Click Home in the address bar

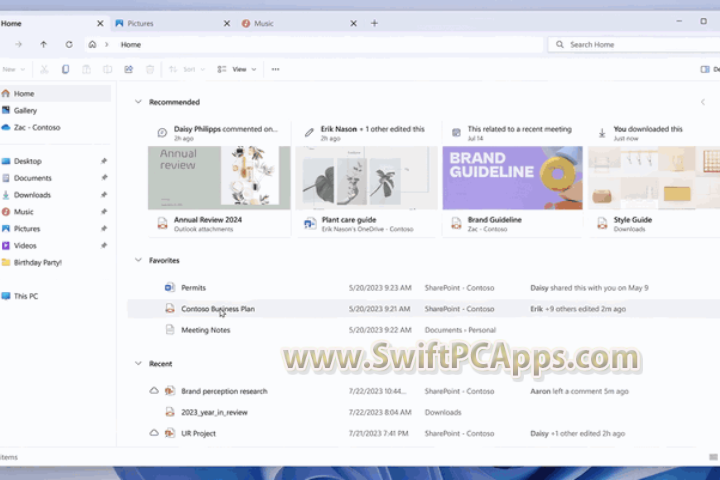(x=131, y=45)
